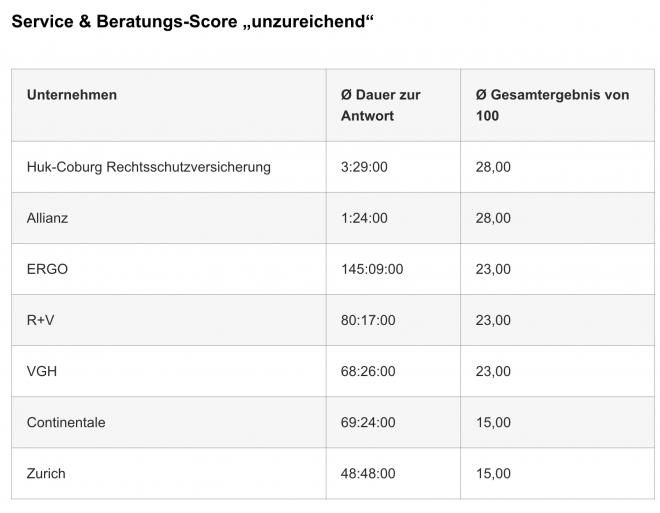
Task: Select the VGH company cell
Action: click(x=42, y=371)
